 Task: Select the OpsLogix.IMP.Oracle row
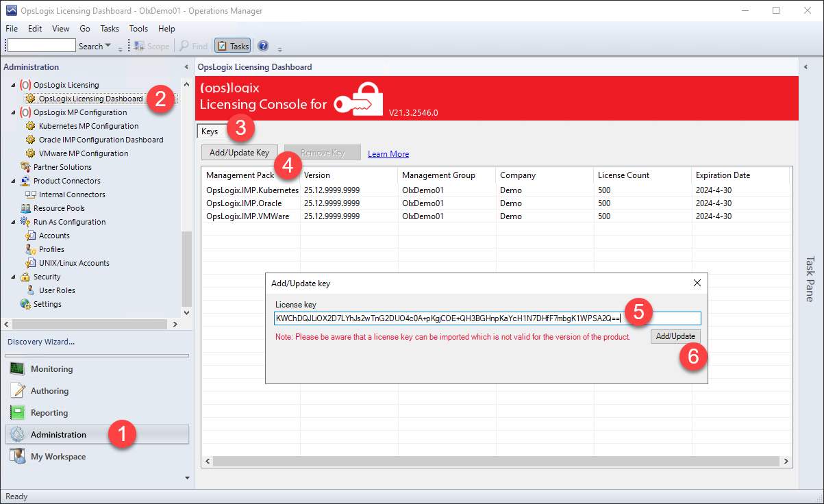pyautogui.click(x=497, y=203)
